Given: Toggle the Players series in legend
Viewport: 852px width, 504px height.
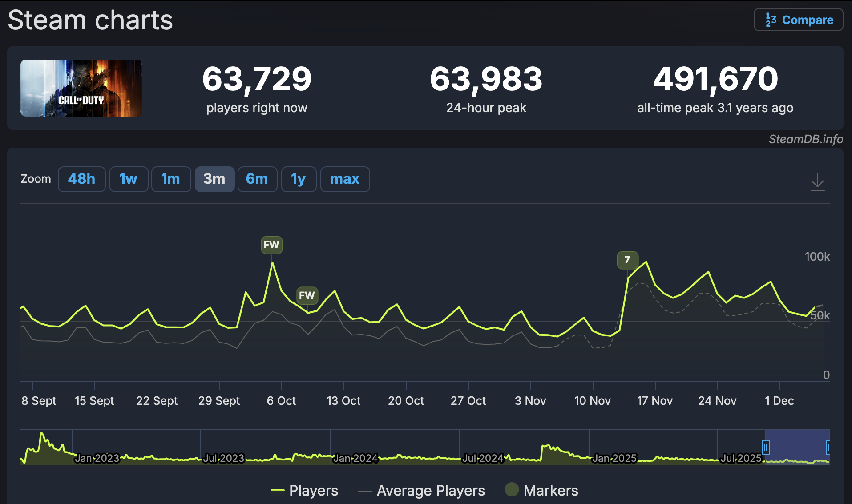Looking at the screenshot, I should click(x=305, y=491).
